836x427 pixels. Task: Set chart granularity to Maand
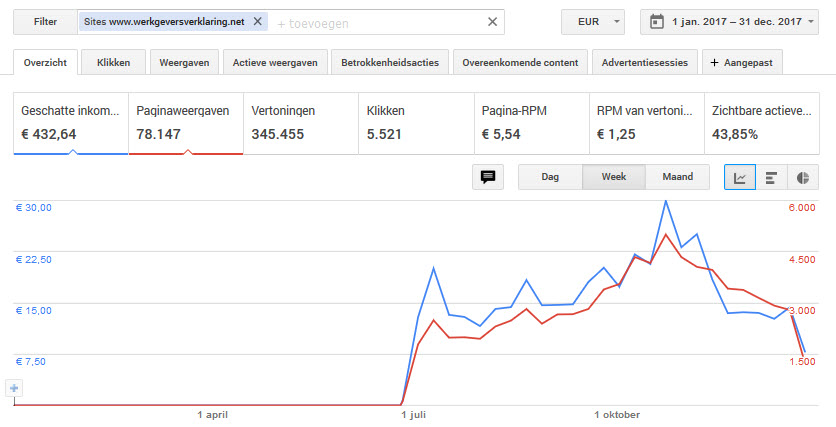click(678, 177)
